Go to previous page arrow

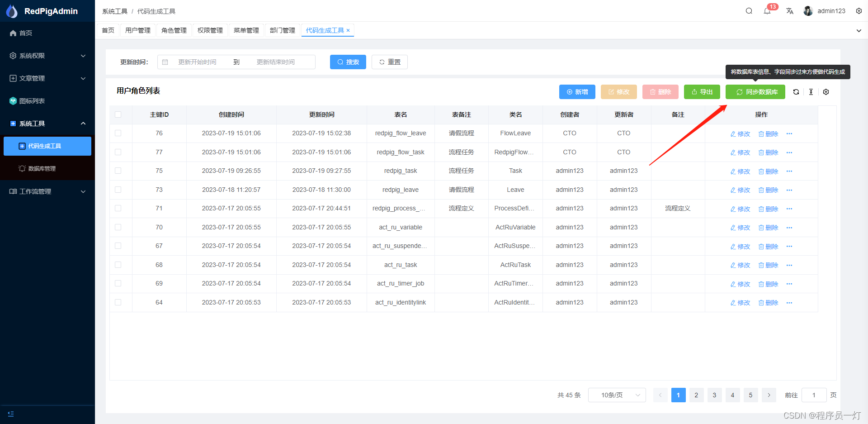[660, 395]
